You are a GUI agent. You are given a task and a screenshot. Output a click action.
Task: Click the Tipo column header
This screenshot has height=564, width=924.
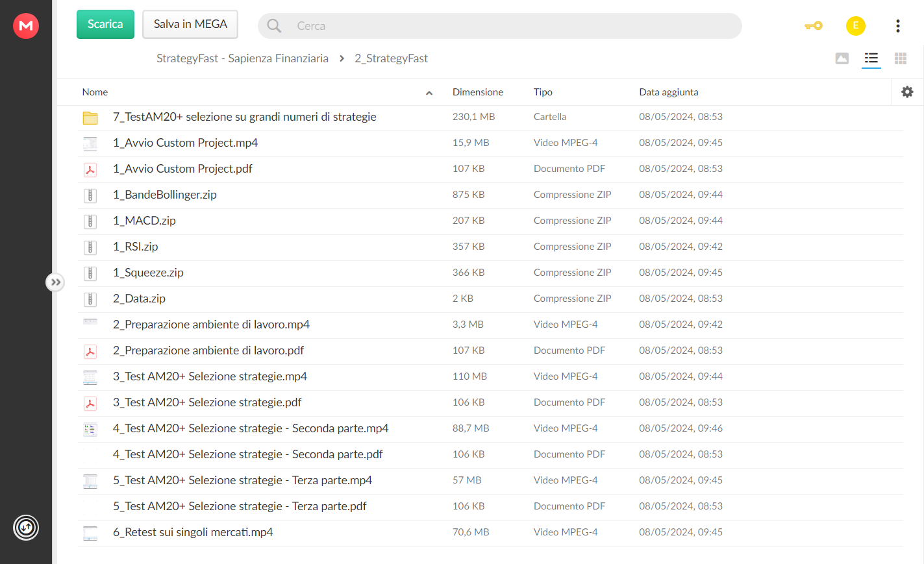point(543,92)
